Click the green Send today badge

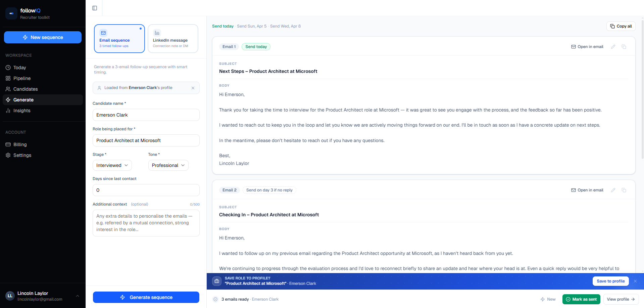point(256,47)
